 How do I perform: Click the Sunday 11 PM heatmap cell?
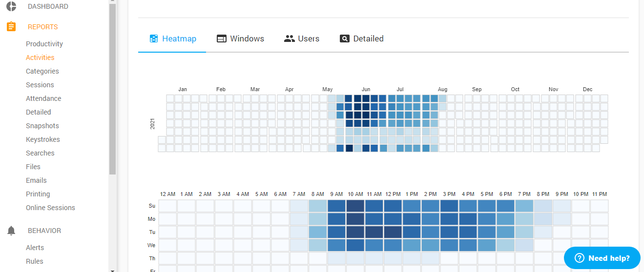[x=599, y=206]
